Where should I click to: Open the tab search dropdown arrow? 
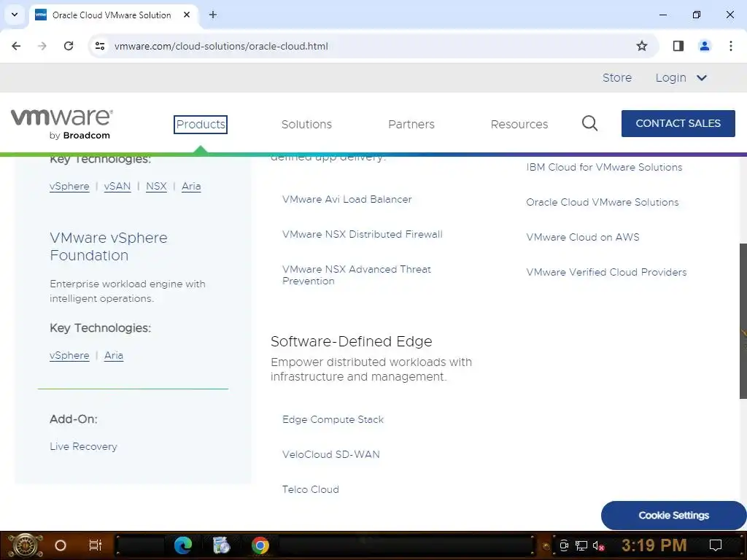pyautogui.click(x=15, y=15)
